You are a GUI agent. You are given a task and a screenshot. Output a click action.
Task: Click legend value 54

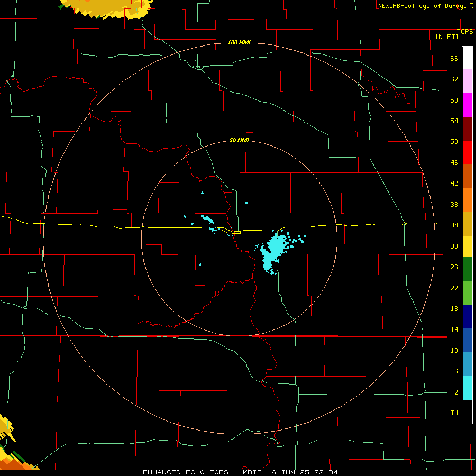(x=454, y=121)
